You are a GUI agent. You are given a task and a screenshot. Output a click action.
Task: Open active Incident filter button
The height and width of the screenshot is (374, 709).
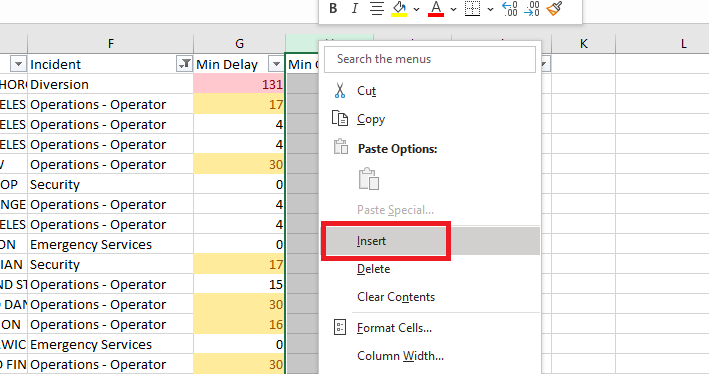coord(184,64)
